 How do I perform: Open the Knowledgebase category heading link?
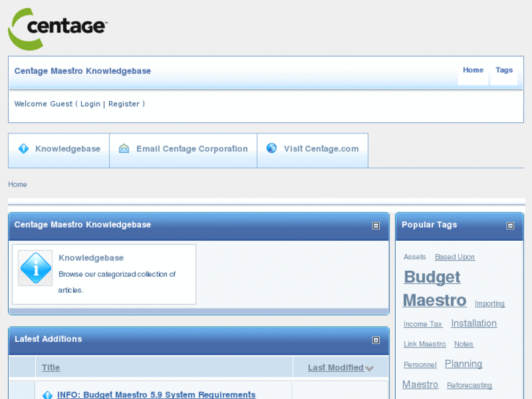pos(91,258)
